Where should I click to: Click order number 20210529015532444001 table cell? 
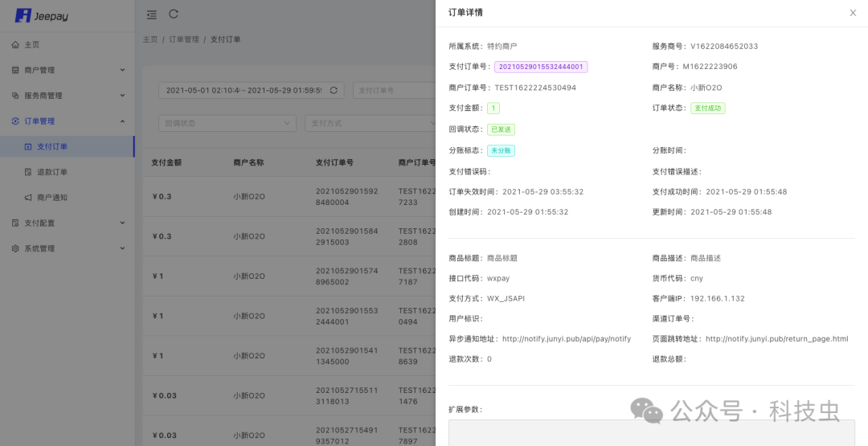click(347, 316)
